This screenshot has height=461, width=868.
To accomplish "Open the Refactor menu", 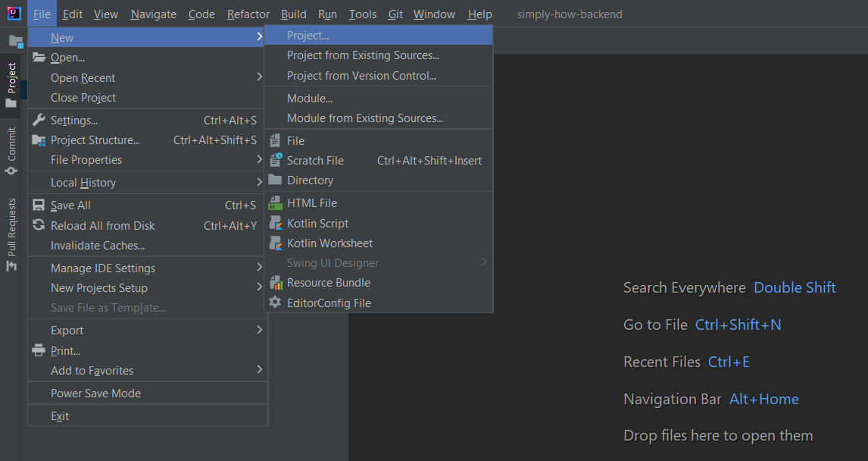I will pos(248,14).
